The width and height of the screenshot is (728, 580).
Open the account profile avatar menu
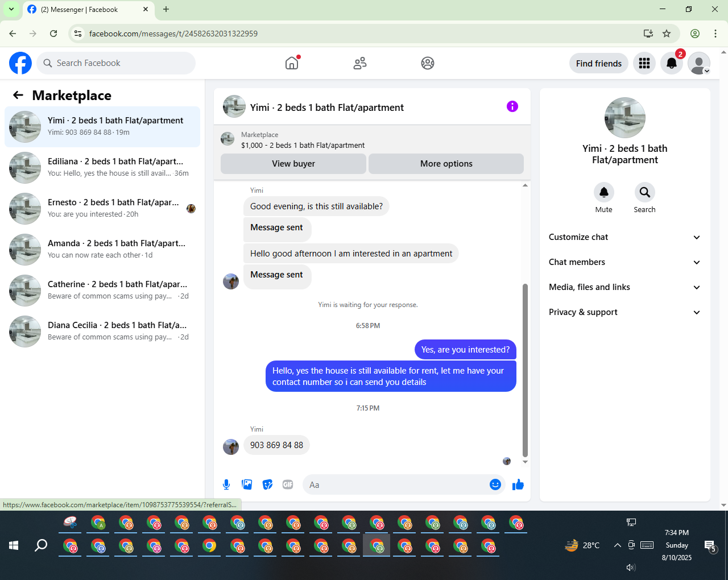[x=699, y=63]
